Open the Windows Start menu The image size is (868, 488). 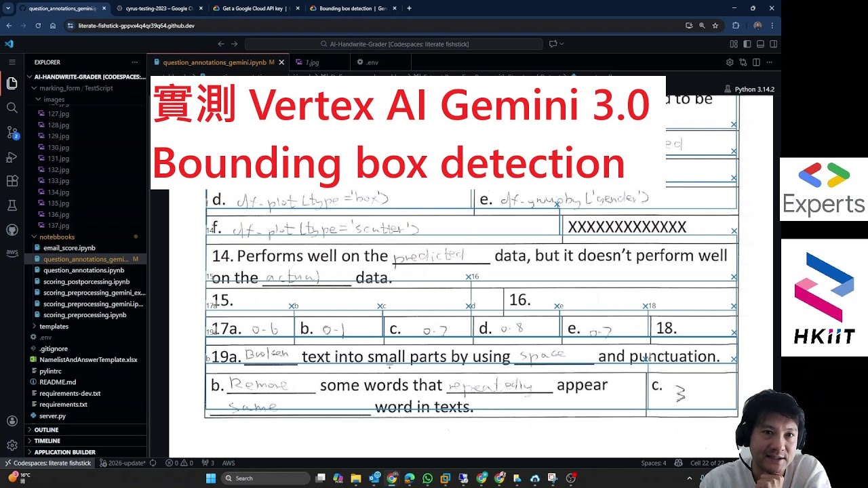pos(211,478)
